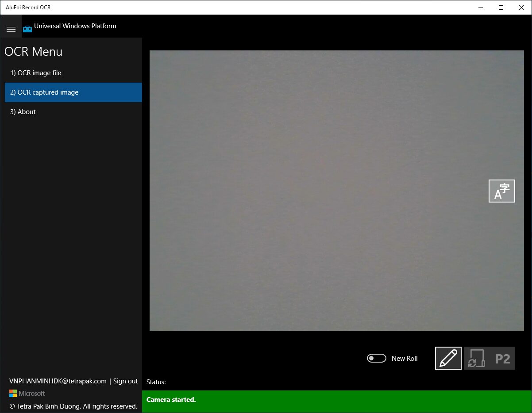
Task: Click the OCR Menu heading
Action: coord(33,52)
